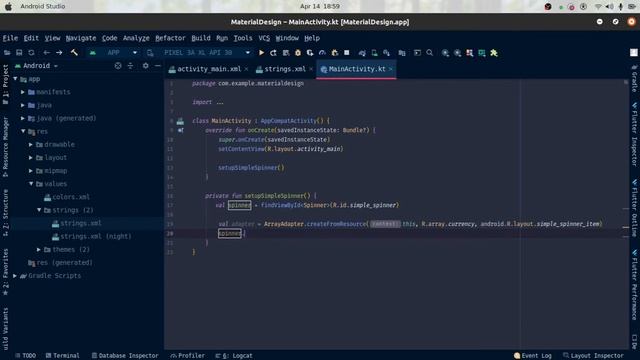This screenshot has height=360, width=640.
Task: Collapse the values folder
Action: pyautogui.click(x=31, y=184)
